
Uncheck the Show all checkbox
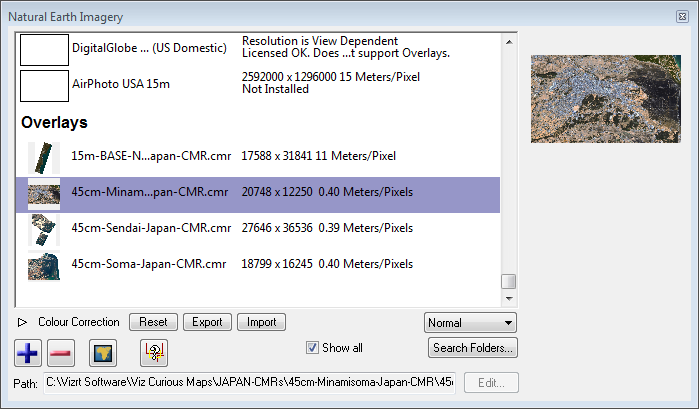coord(313,348)
